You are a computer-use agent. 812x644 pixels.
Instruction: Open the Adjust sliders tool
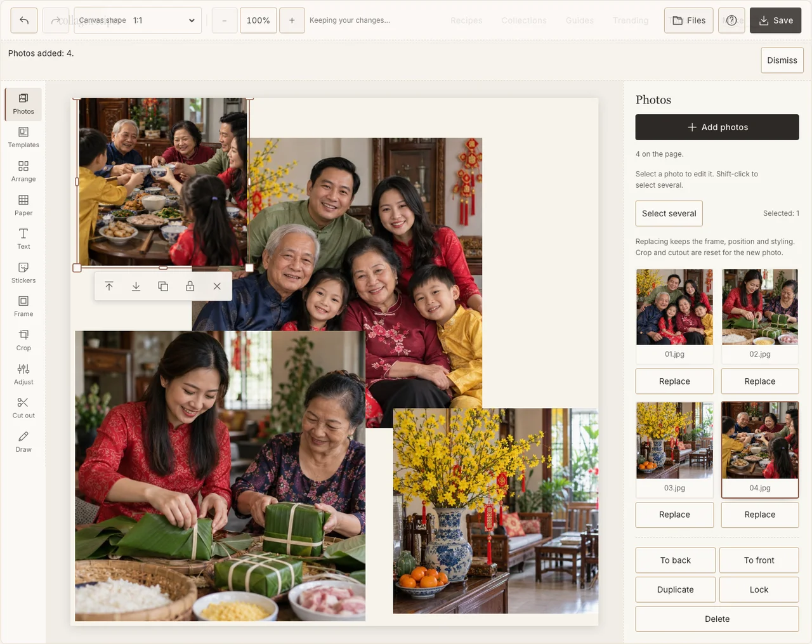tap(23, 374)
